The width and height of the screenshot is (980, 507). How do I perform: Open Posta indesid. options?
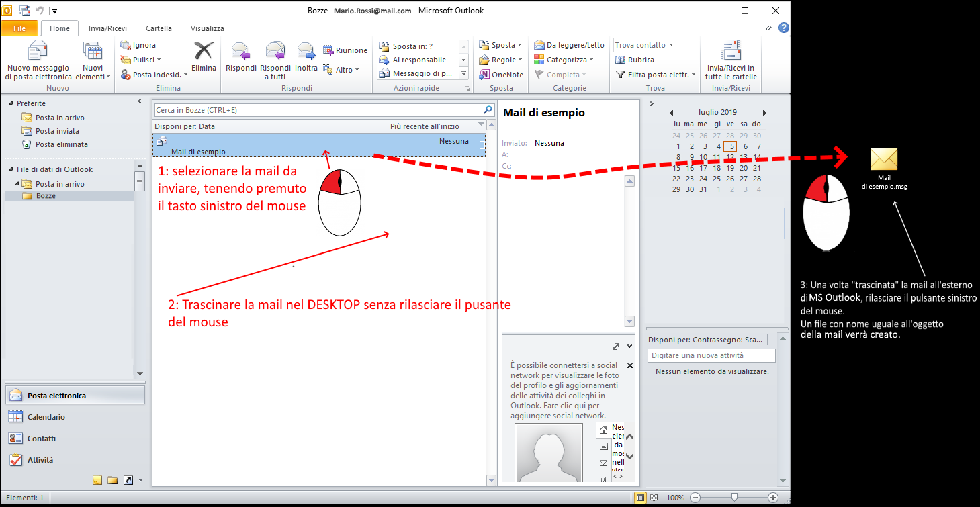[154, 75]
